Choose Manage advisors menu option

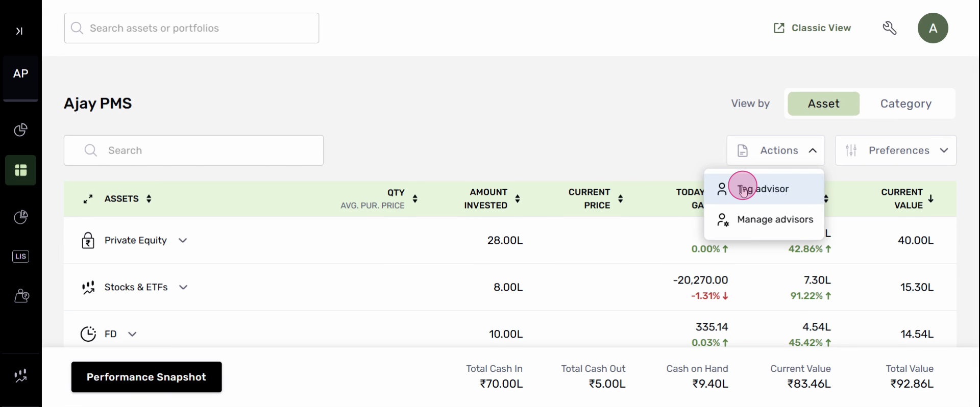pyautogui.click(x=774, y=219)
